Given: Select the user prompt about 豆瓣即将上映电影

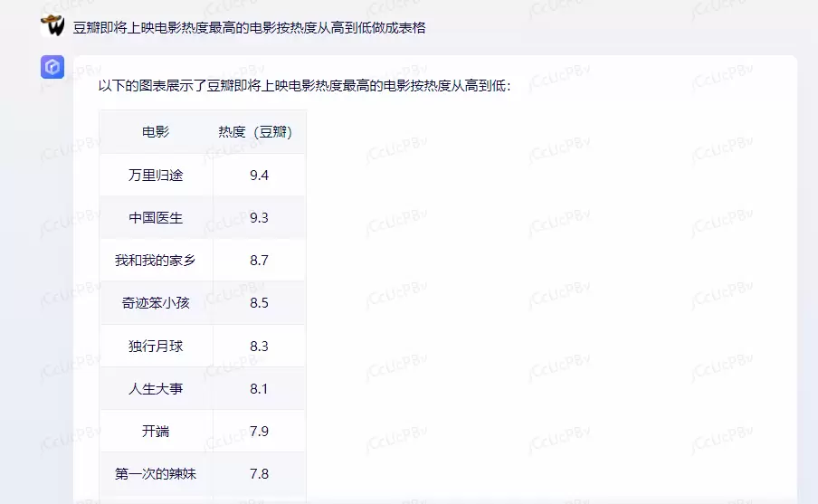Looking at the screenshot, I should tap(249, 28).
